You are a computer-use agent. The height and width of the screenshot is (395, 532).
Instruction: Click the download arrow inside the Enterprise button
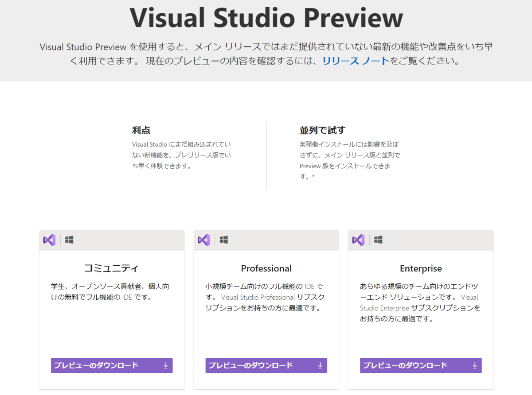pyautogui.click(x=475, y=365)
